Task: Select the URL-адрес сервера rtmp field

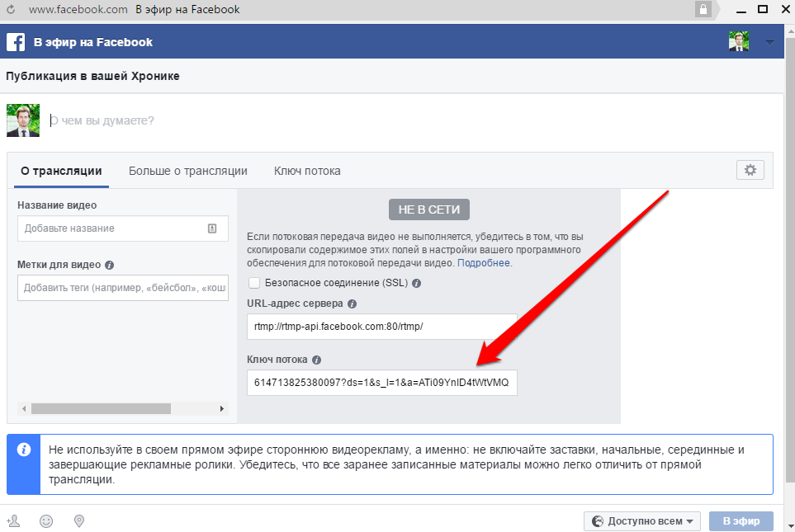Action: click(x=381, y=327)
